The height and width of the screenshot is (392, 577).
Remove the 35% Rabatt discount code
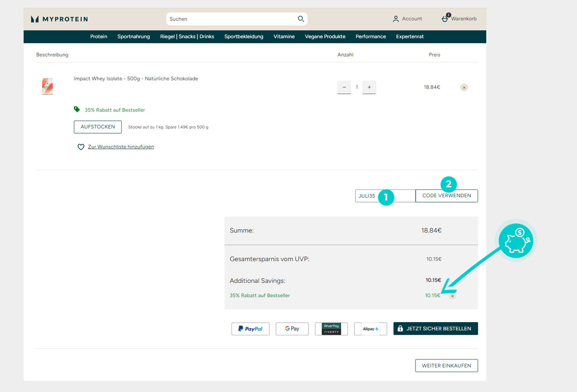click(452, 296)
